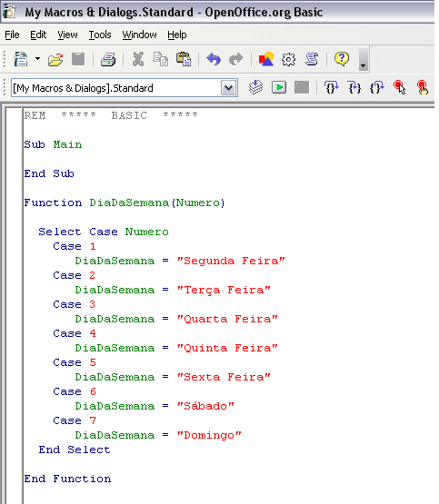Open the New document dropdown arrow
Screen dimensions: 439x504
(37, 59)
